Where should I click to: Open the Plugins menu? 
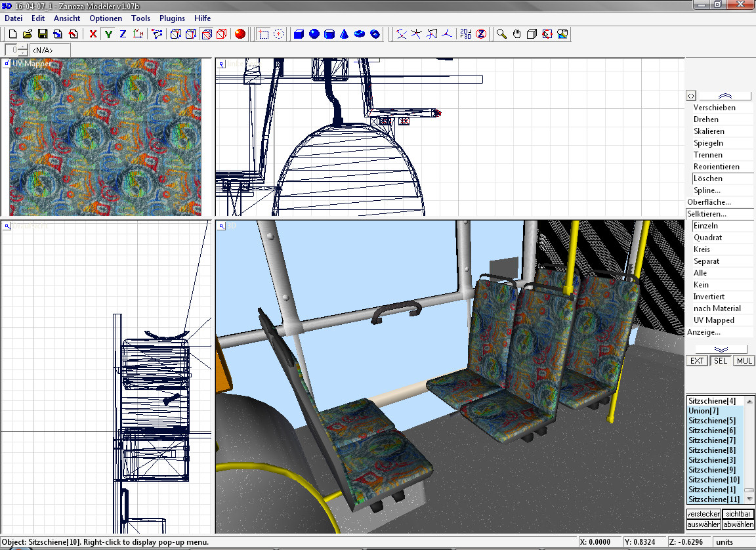(x=172, y=18)
